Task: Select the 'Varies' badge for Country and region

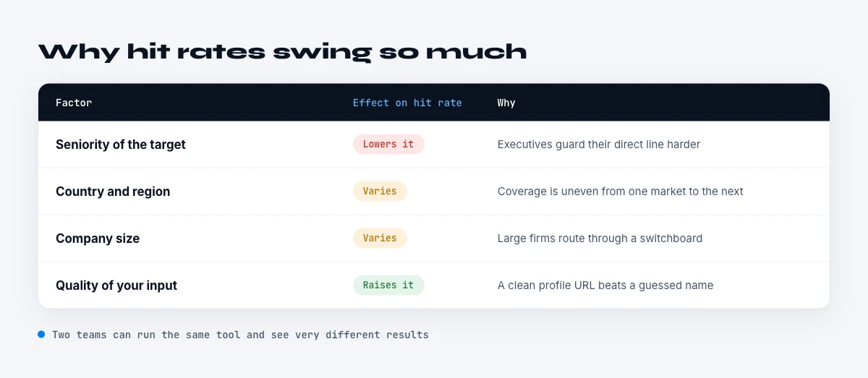Action: [x=380, y=191]
